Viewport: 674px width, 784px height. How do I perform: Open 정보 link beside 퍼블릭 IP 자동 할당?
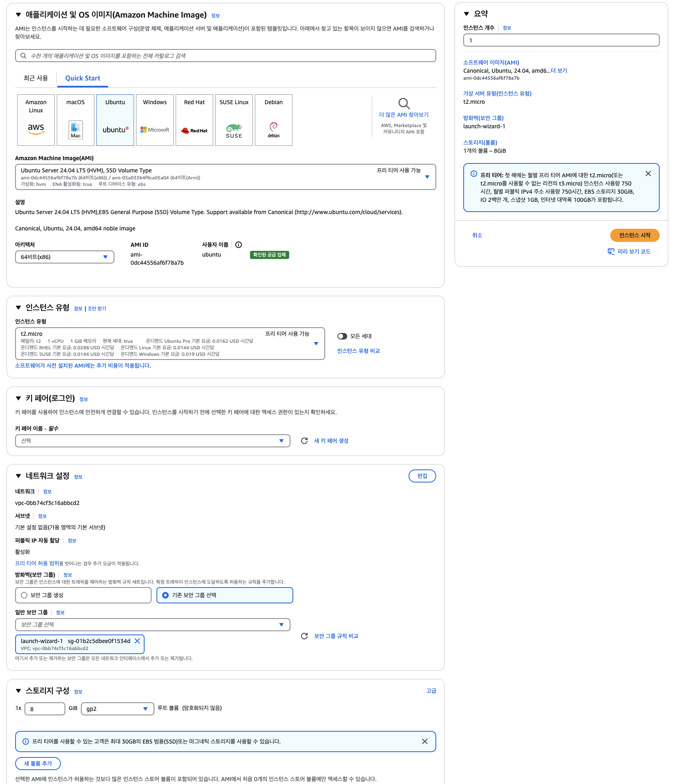[72, 541]
